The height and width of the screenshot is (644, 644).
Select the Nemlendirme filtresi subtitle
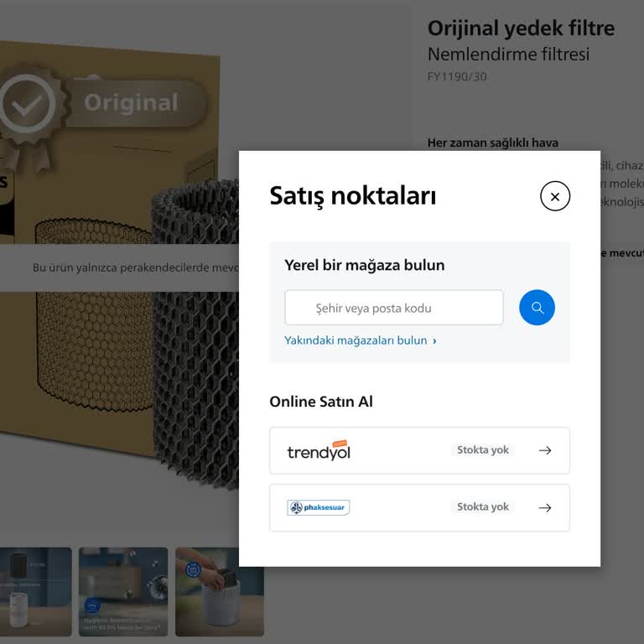point(508,55)
